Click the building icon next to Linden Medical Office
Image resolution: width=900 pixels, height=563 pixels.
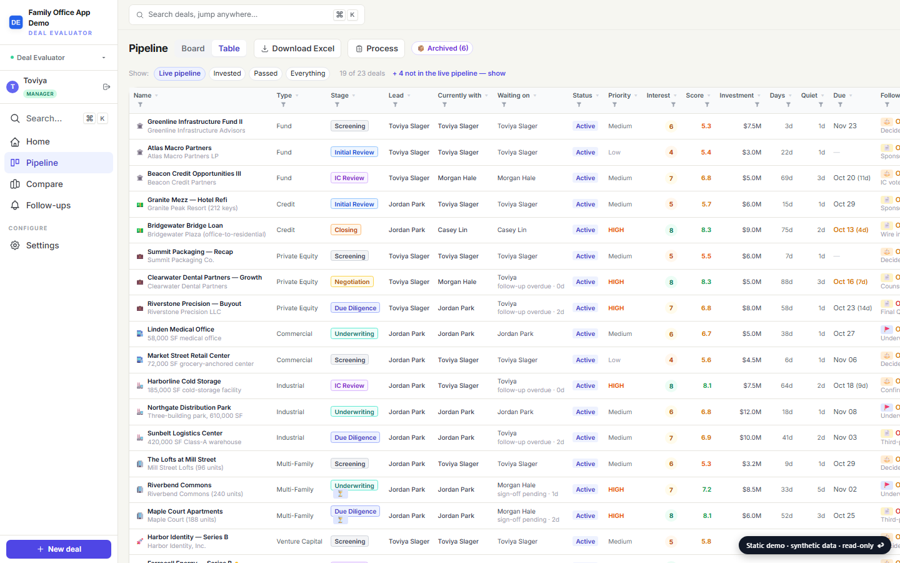point(139,333)
